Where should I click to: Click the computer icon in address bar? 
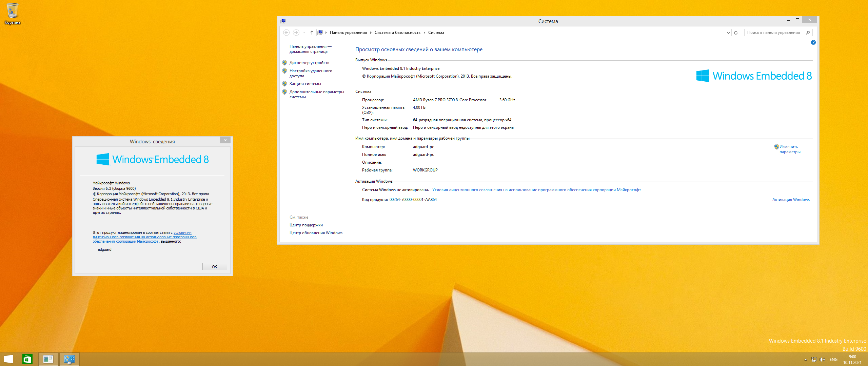click(x=320, y=33)
